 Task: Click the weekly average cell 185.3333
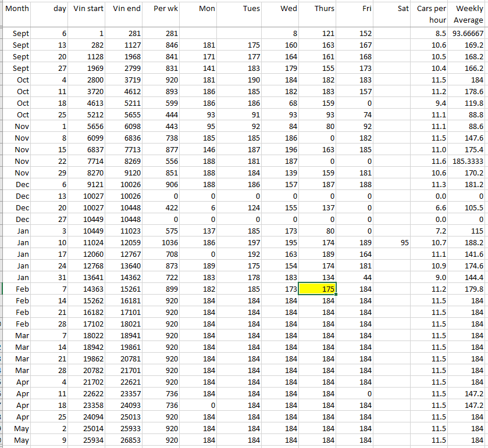click(469, 161)
